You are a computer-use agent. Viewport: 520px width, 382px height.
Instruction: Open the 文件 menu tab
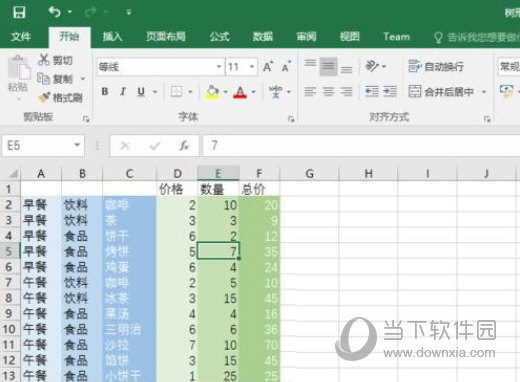pos(21,36)
